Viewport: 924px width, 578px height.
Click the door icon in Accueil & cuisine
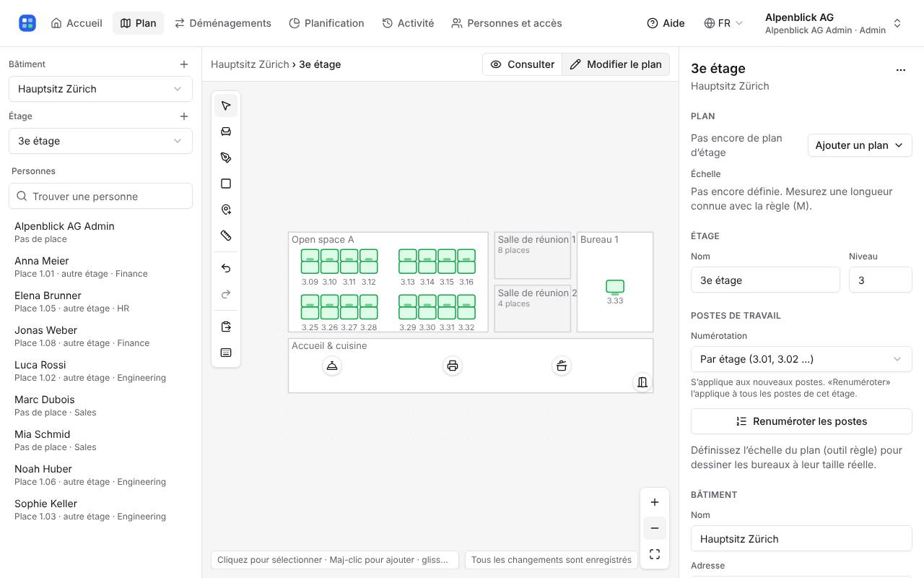pyautogui.click(x=642, y=382)
